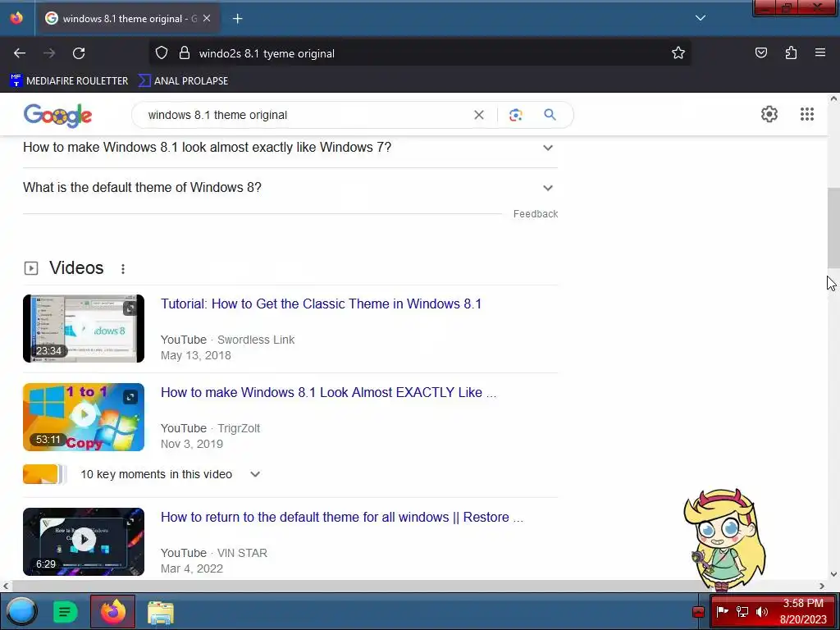Open Google quick settings gear
Viewport: 840px width, 630px height.
[769, 114]
